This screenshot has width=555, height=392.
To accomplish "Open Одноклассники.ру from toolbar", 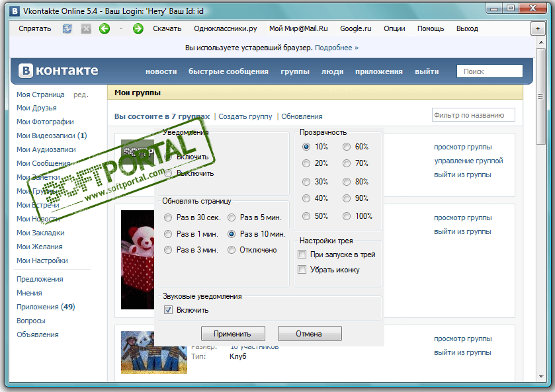I will pyautogui.click(x=226, y=28).
